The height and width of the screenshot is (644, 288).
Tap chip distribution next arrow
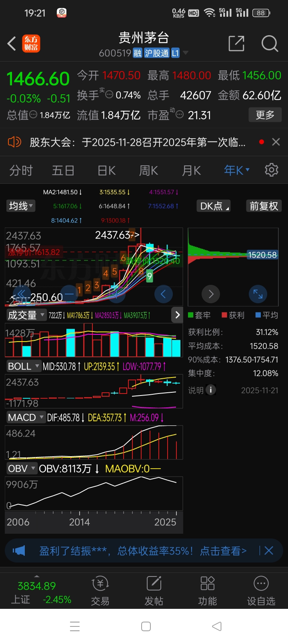point(211,294)
